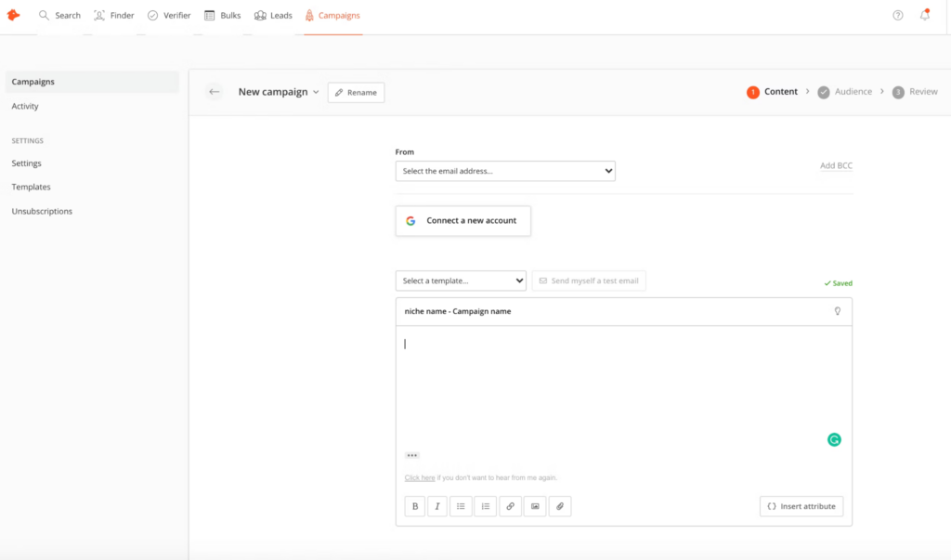Viewport: 951px width, 560px height.
Task: Toggle italic formatting in editor
Action: pos(437,506)
